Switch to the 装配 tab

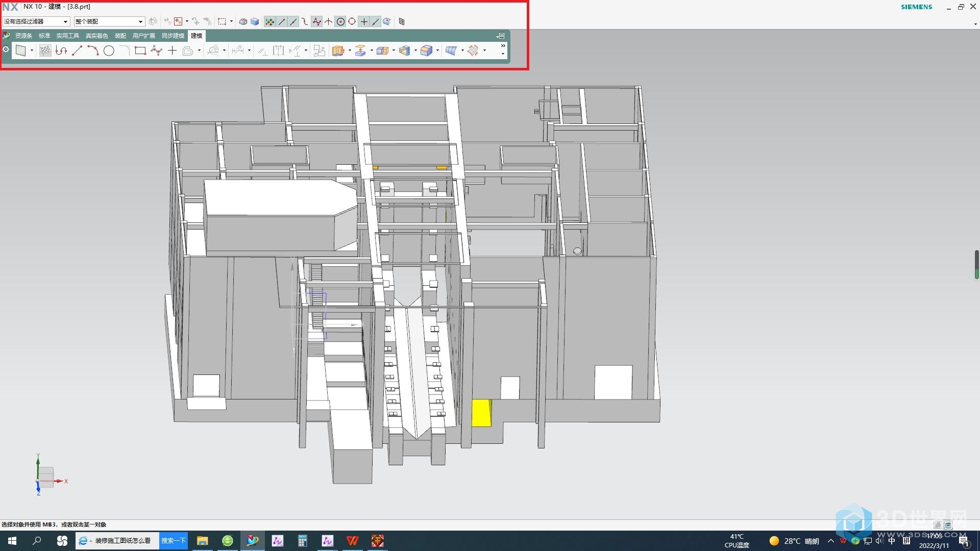coord(120,36)
